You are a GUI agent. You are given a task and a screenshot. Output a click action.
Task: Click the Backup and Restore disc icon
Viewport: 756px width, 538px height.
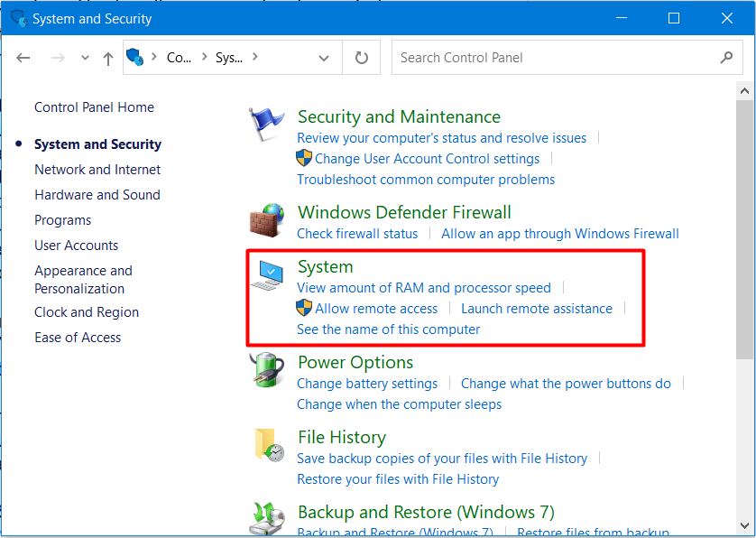(267, 519)
